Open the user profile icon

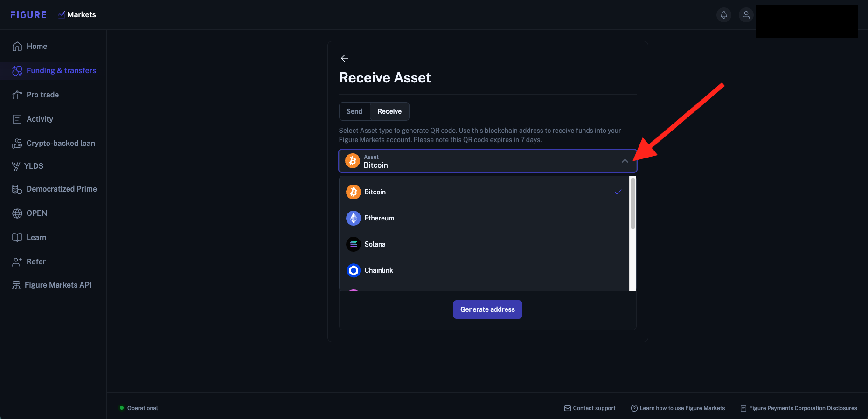click(x=746, y=15)
